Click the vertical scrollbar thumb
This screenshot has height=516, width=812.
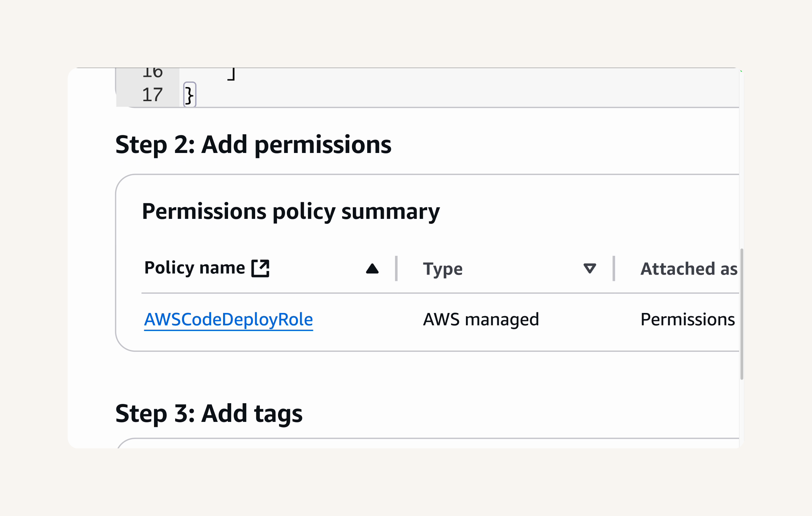[742, 314]
